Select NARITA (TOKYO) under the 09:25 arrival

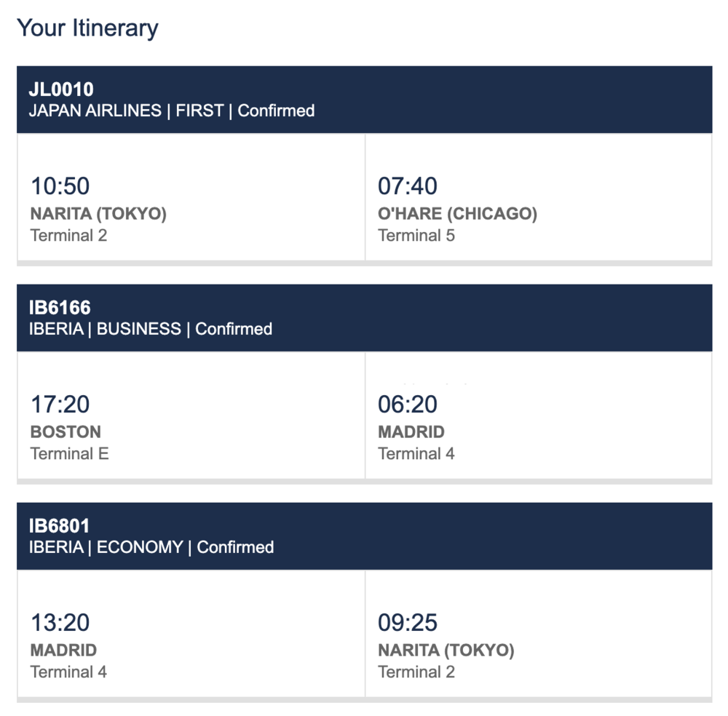coord(446,650)
